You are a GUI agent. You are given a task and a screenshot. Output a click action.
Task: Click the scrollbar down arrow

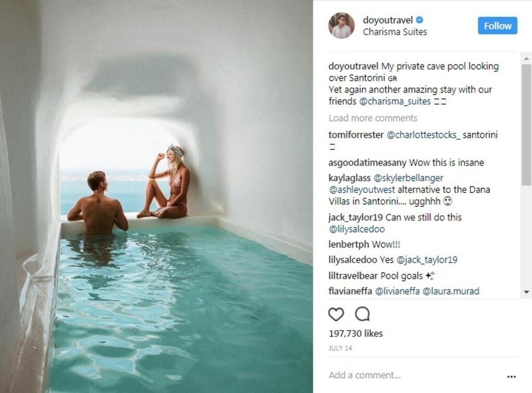pos(526,292)
